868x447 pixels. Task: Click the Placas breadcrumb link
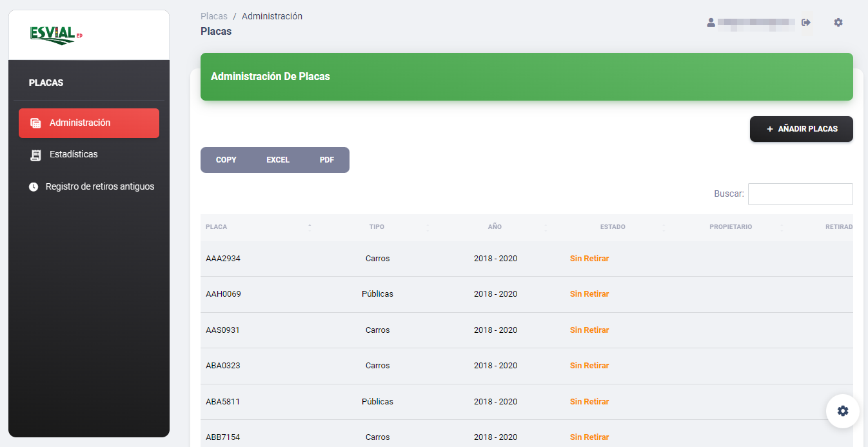213,16
